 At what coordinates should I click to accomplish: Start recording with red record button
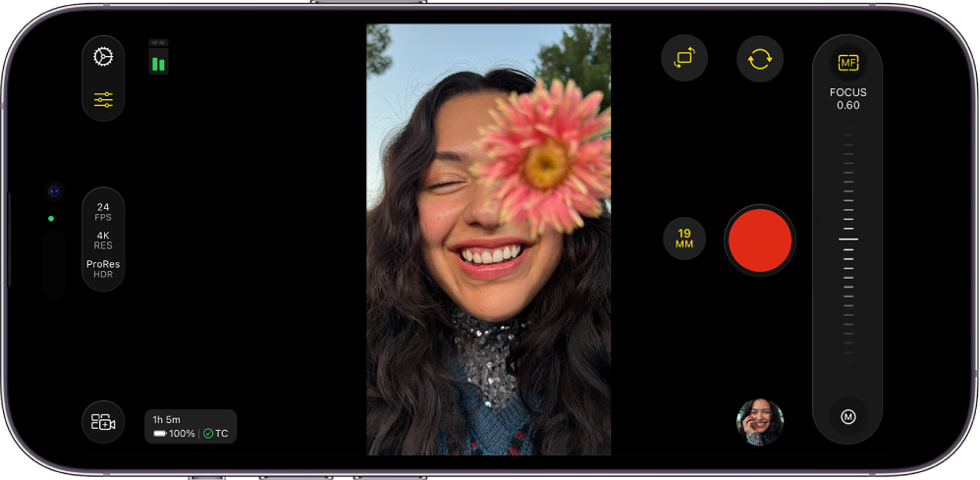tap(760, 240)
